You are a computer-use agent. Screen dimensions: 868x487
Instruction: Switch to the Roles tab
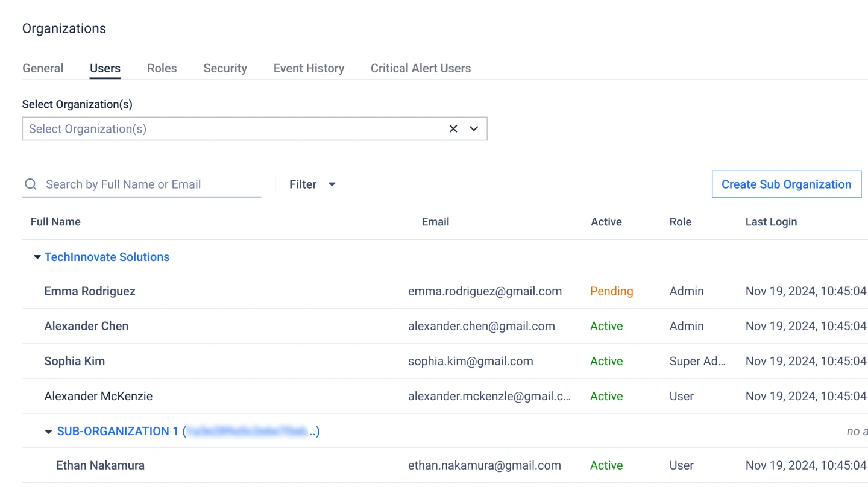162,68
